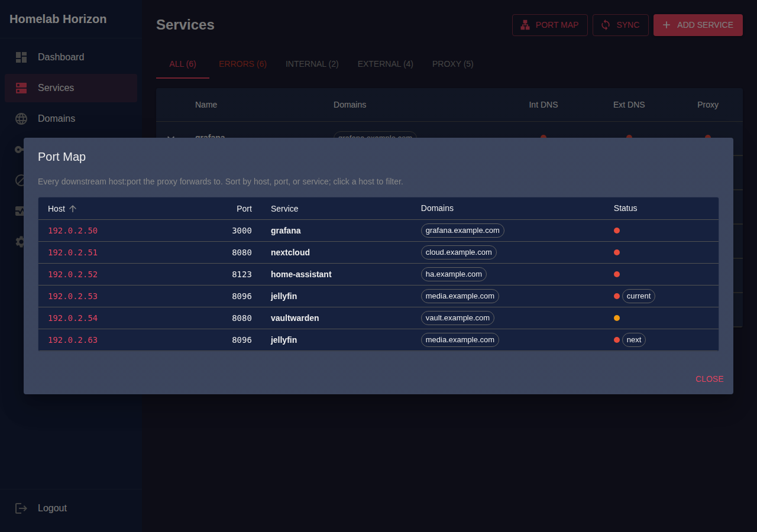Switch to the Internal (2) tab

(312, 64)
